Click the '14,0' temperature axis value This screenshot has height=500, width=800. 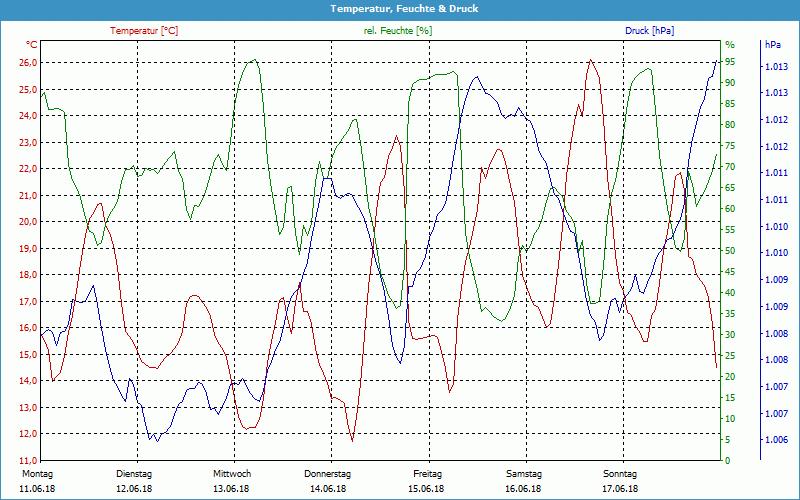(x=28, y=381)
